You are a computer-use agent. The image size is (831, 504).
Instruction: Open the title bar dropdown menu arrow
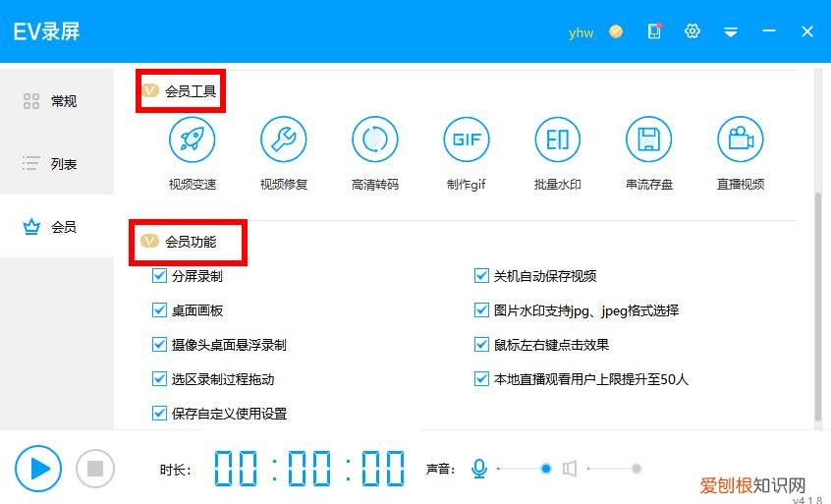pos(731,32)
